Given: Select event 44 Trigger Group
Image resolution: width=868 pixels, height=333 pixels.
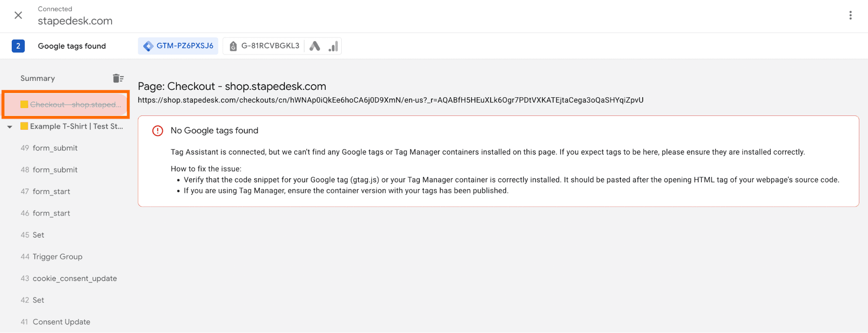Looking at the screenshot, I should [51, 257].
